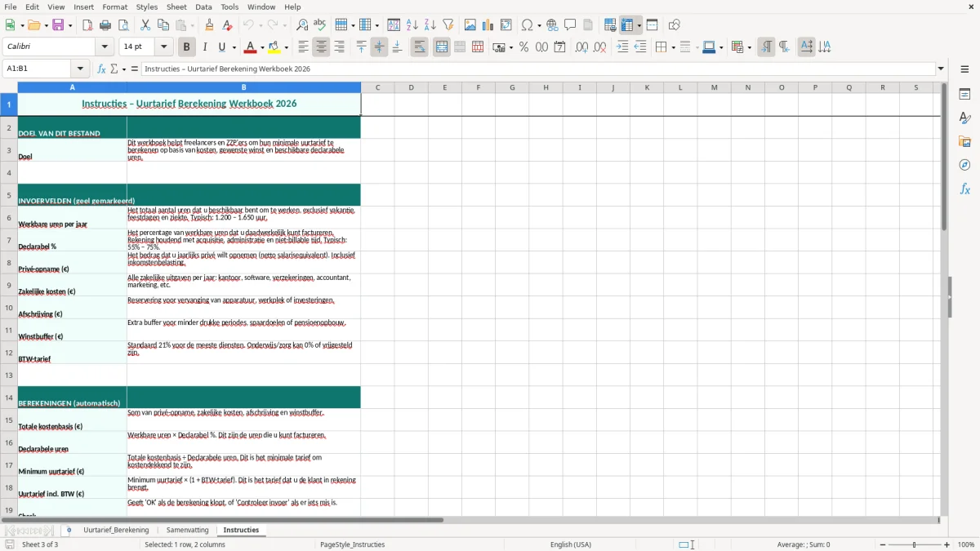
Task: Open the font size dropdown
Action: point(164,47)
